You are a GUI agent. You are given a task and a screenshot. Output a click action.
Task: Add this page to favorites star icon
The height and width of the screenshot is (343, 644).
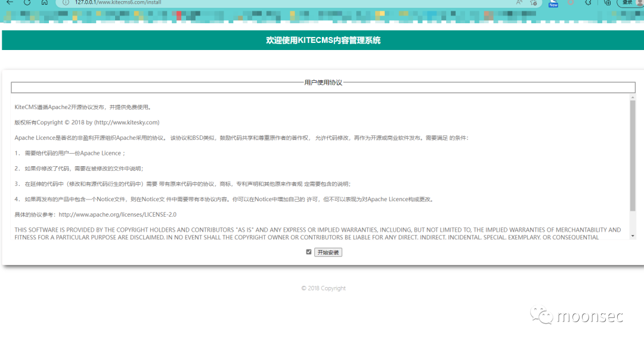point(534,2)
